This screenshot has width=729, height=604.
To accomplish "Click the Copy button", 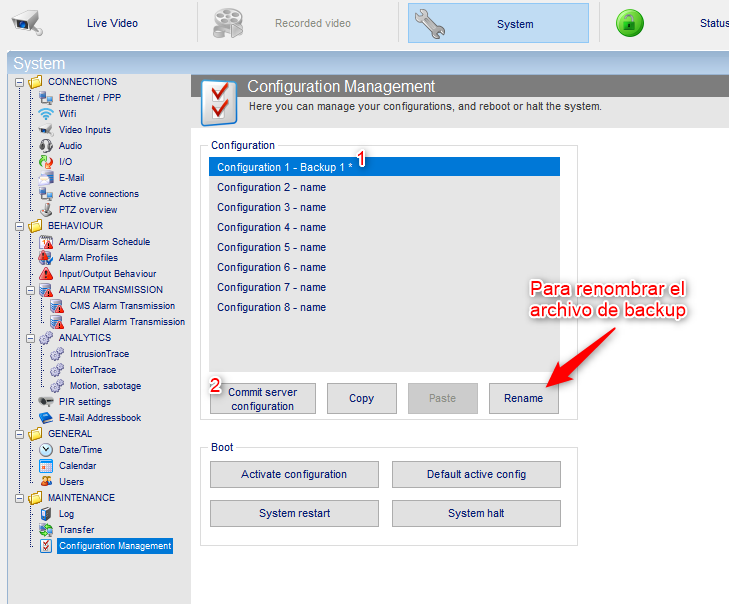I will pyautogui.click(x=362, y=398).
